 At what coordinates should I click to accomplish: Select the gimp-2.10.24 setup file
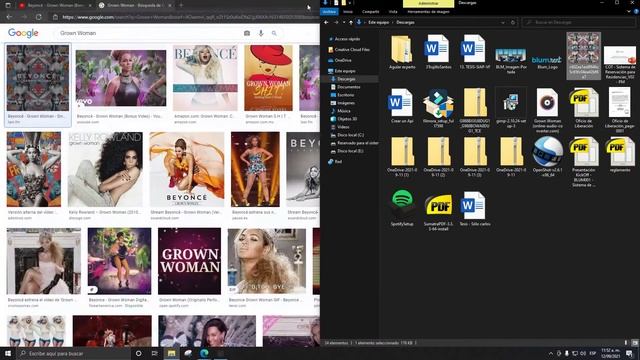[511, 107]
